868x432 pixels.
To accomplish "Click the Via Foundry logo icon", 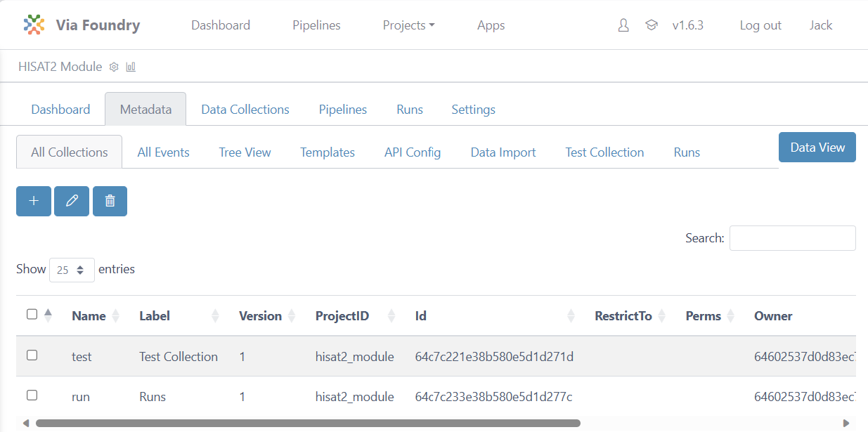I will 34,25.
